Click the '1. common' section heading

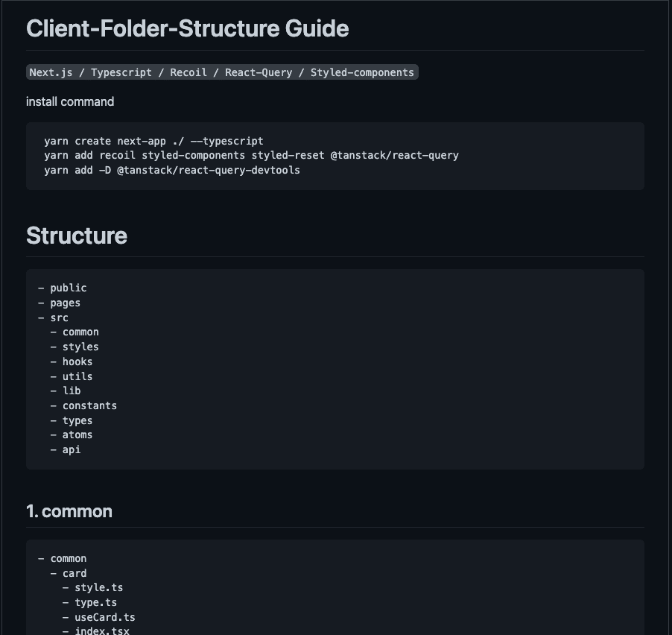pos(69,511)
